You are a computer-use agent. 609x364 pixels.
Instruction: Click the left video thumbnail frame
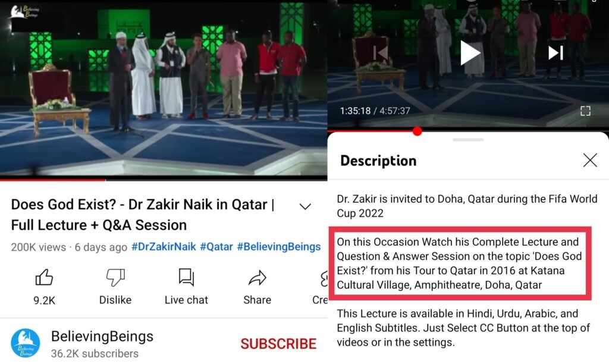[x=164, y=89]
